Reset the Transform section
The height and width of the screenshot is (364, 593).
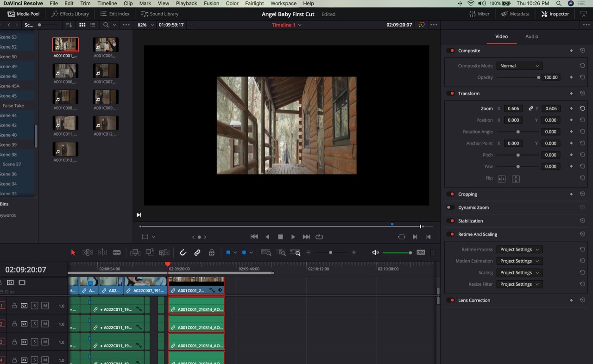pos(582,94)
